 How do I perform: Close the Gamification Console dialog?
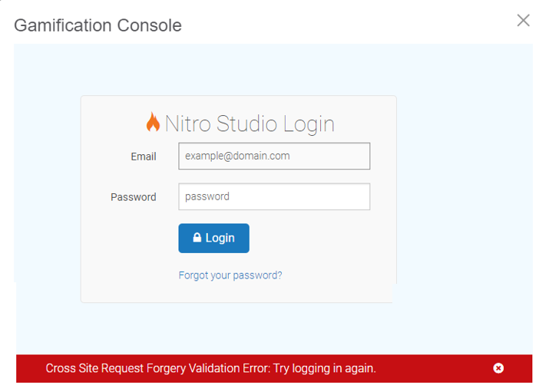tap(523, 20)
